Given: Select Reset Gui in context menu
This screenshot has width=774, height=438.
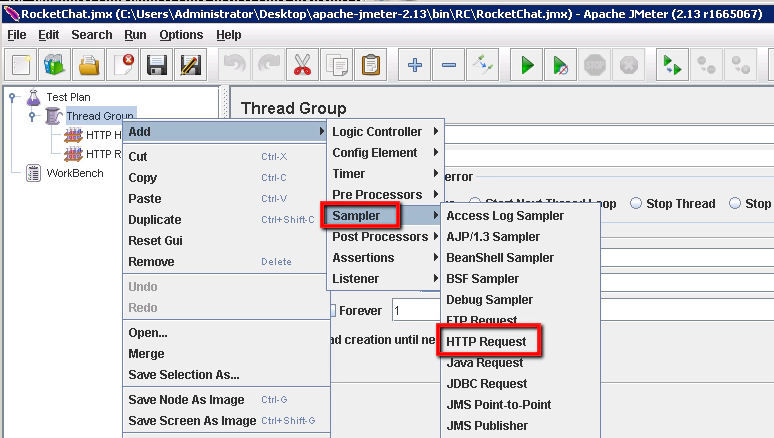Looking at the screenshot, I should pyautogui.click(x=224, y=240).
